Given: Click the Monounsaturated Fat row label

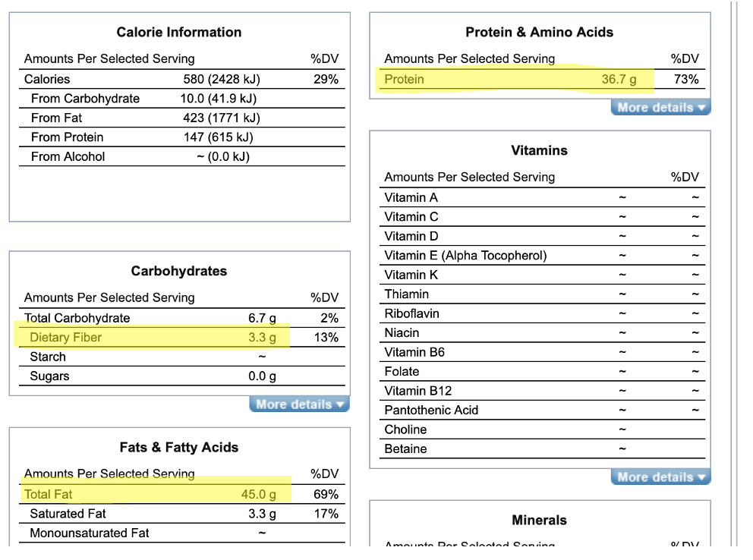Looking at the screenshot, I should (x=90, y=533).
